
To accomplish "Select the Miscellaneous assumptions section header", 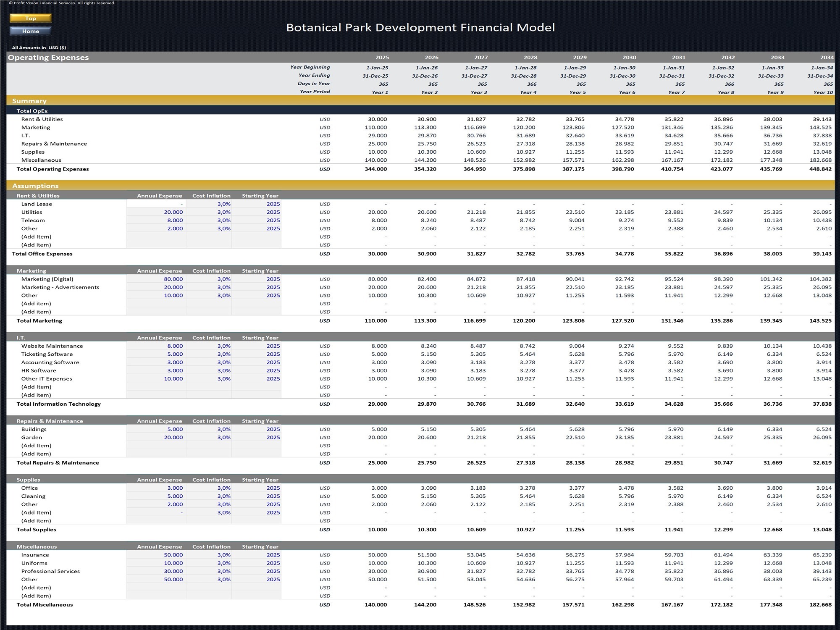I will [37, 546].
